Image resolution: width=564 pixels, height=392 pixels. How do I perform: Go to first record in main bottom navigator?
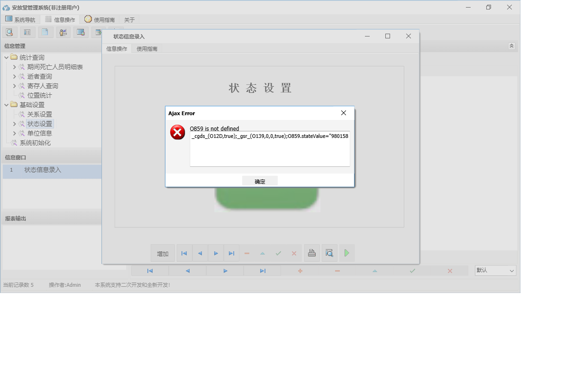coord(150,271)
